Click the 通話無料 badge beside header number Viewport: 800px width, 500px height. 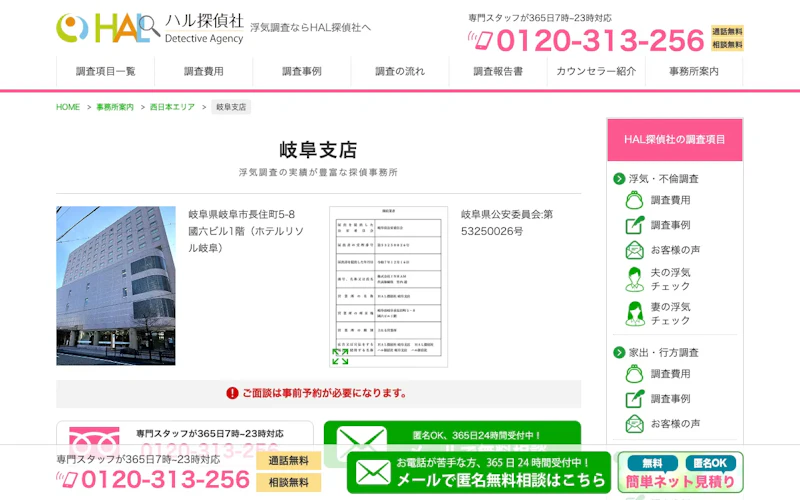pyautogui.click(x=727, y=32)
